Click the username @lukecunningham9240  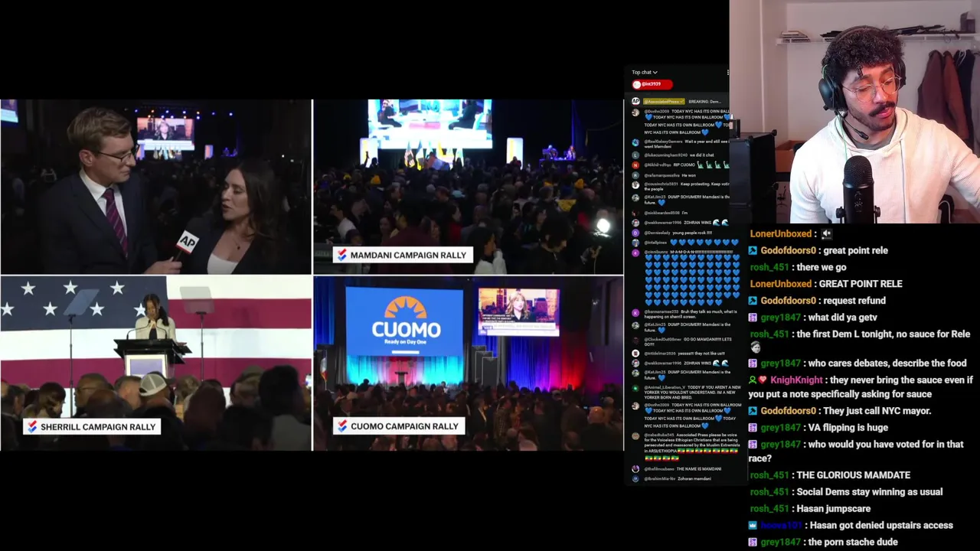(x=666, y=155)
